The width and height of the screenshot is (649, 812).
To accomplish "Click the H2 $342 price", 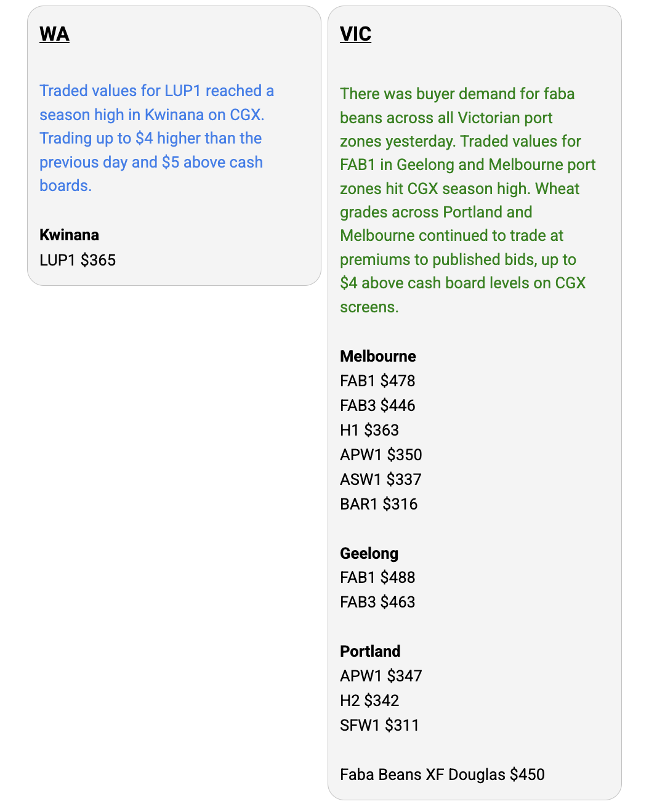I will click(369, 700).
